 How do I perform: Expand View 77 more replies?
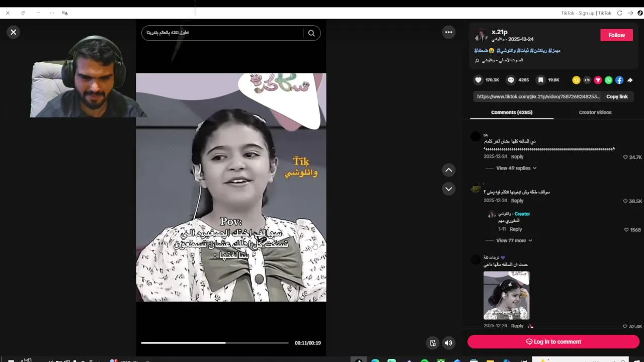514,240
